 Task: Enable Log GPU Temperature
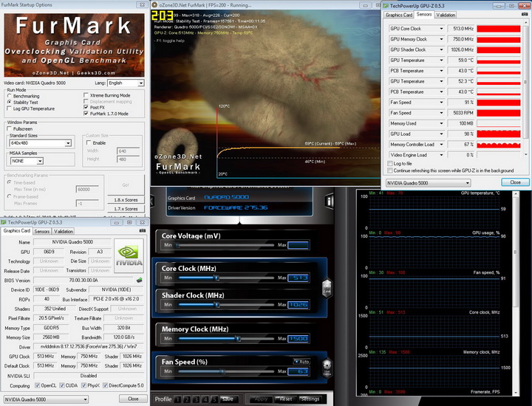(x=10, y=109)
